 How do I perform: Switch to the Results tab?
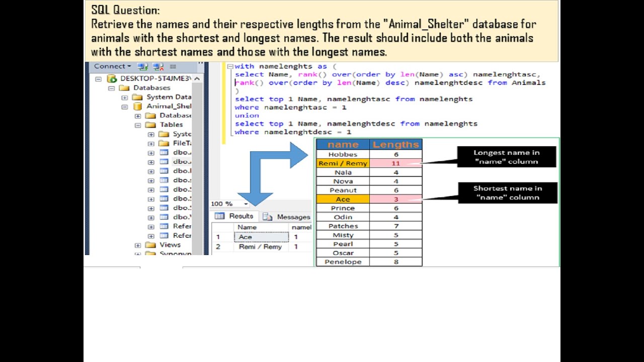click(234, 216)
